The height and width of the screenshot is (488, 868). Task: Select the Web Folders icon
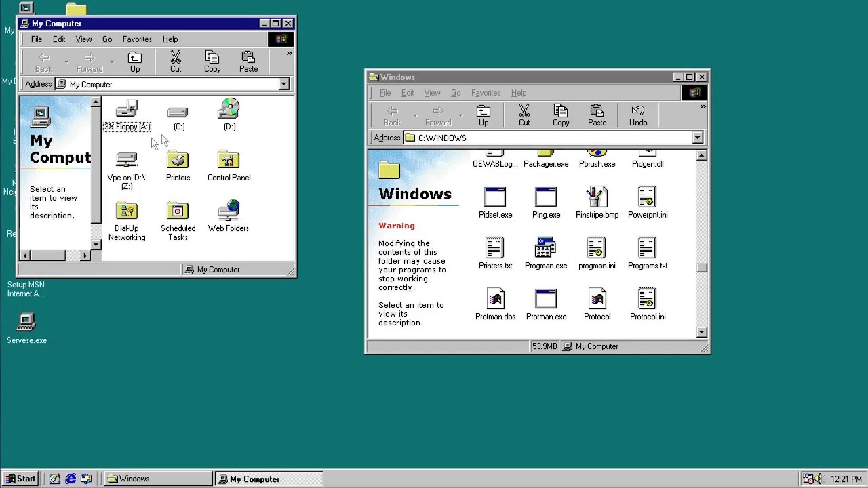click(x=229, y=218)
